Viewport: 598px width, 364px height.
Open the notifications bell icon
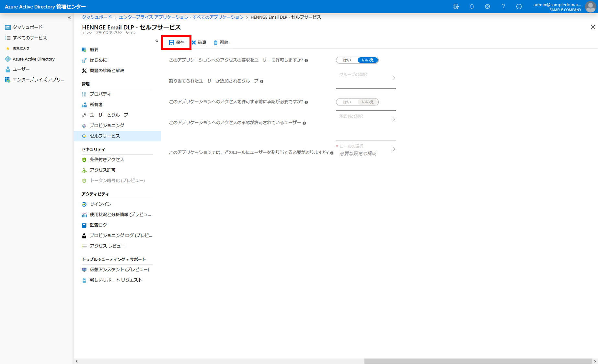click(471, 6)
